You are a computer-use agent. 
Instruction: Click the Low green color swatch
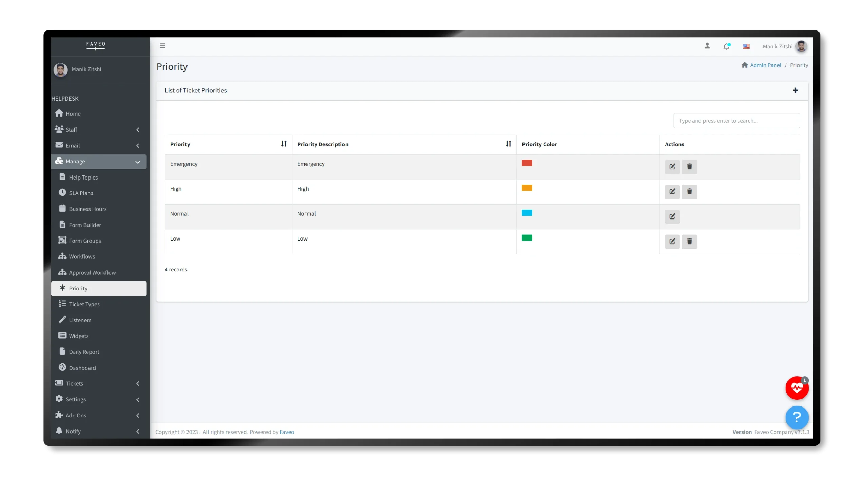[527, 238]
